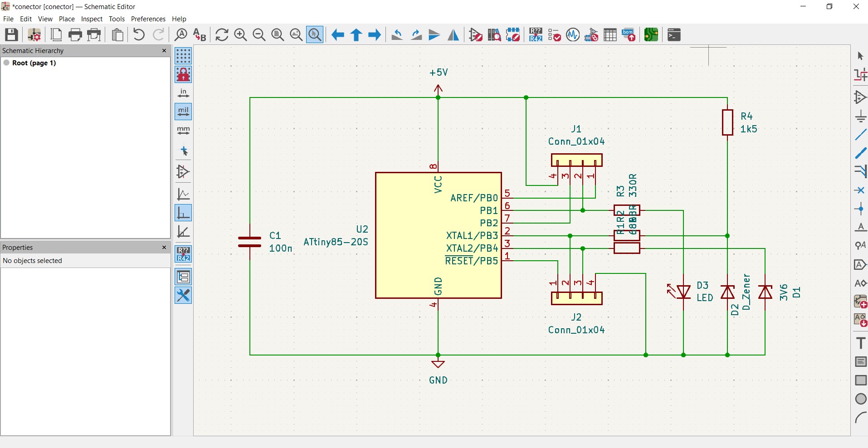Open the Place menu
Image resolution: width=868 pixels, height=448 pixels.
click(67, 19)
